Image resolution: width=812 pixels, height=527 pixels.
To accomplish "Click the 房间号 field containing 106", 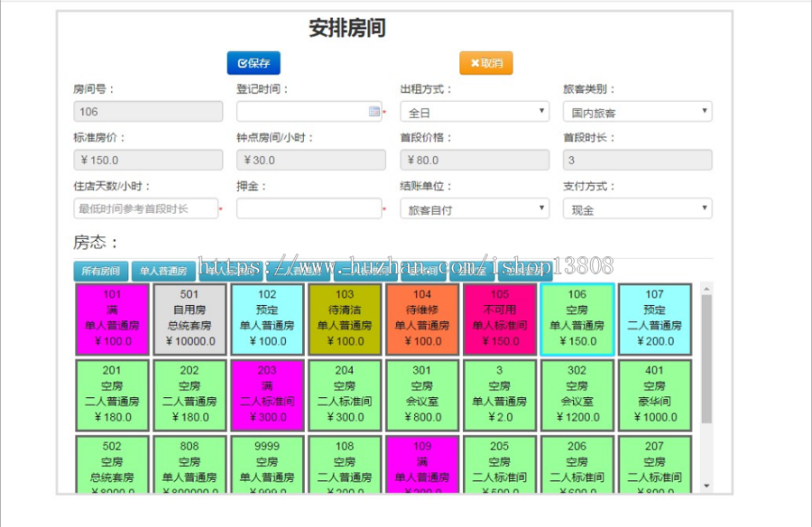I will pos(148,111).
